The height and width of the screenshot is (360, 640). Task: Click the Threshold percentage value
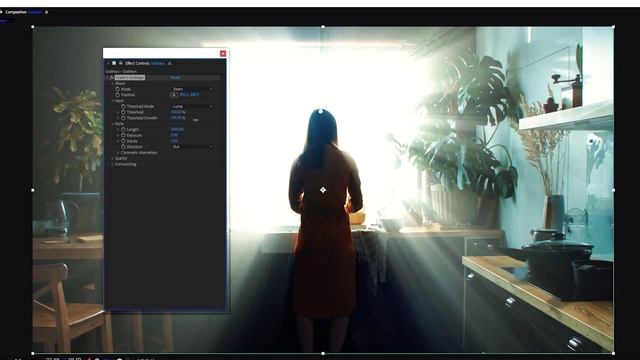[178, 112]
